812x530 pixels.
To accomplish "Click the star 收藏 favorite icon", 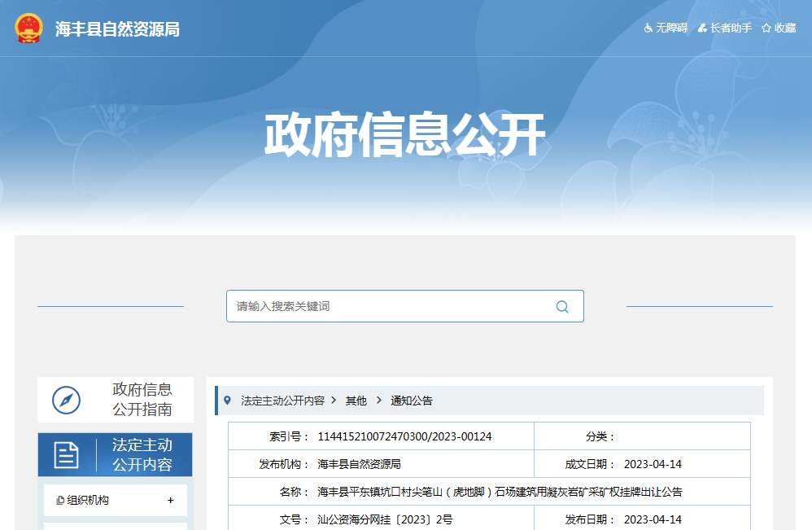I will pyautogui.click(x=766, y=28).
